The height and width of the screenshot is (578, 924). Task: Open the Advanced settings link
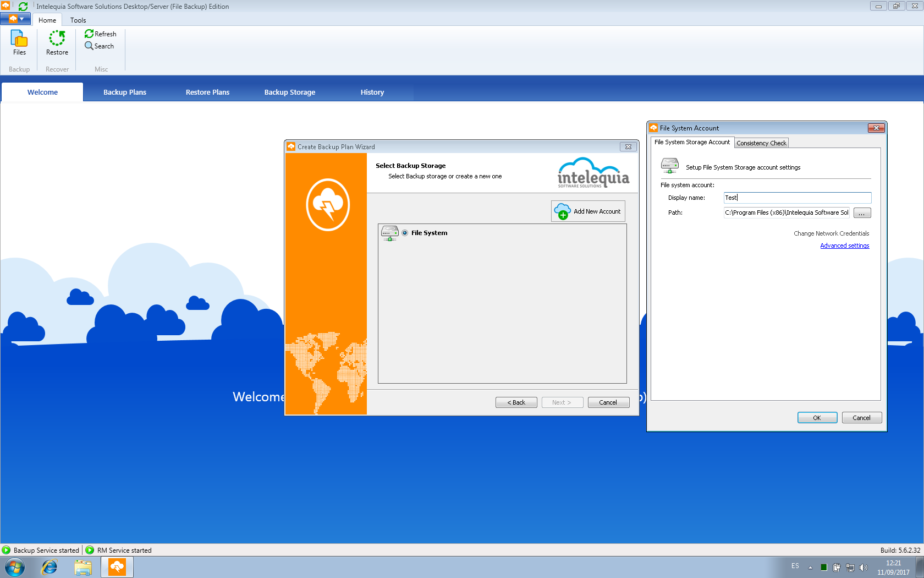(x=844, y=246)
